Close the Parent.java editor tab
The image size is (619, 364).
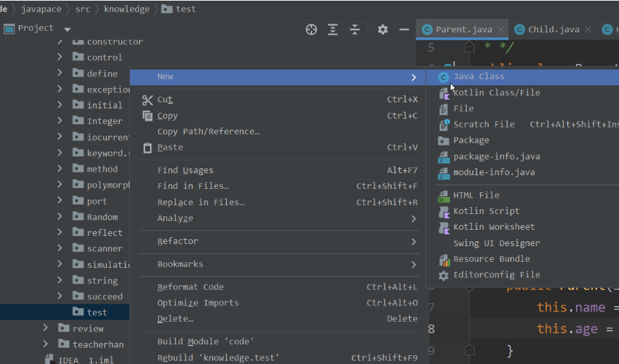500,29
